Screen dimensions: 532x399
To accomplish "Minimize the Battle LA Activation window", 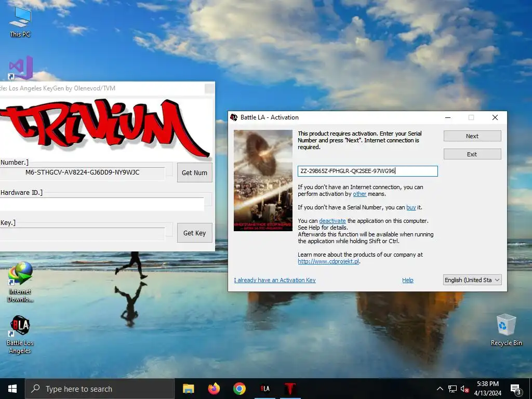I will click(x=448, y=117).
